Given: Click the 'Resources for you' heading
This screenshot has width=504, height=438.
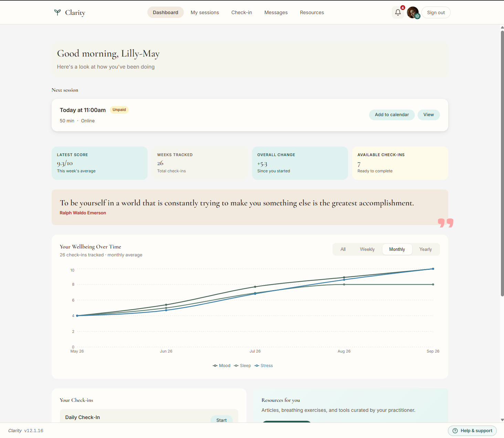Looking at the screenshot, I should [x=281, y=400].
